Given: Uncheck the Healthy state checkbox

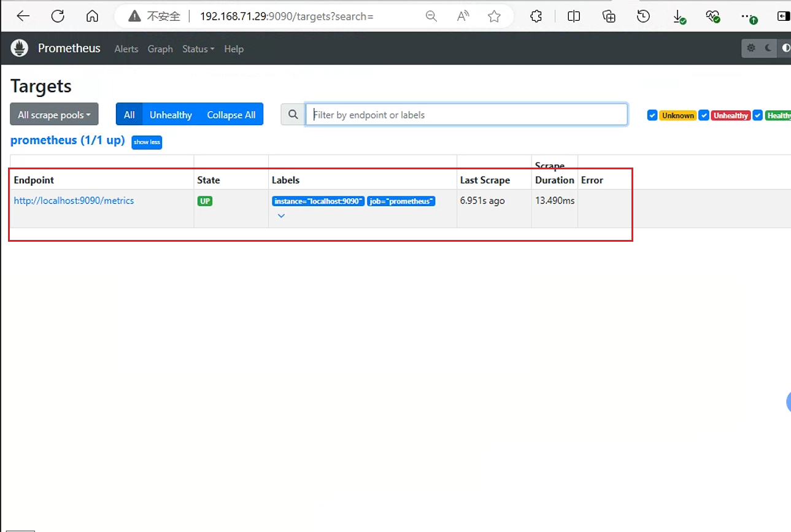Looking at the screenshot, I should pyautogui.click(x=758, y=115).
